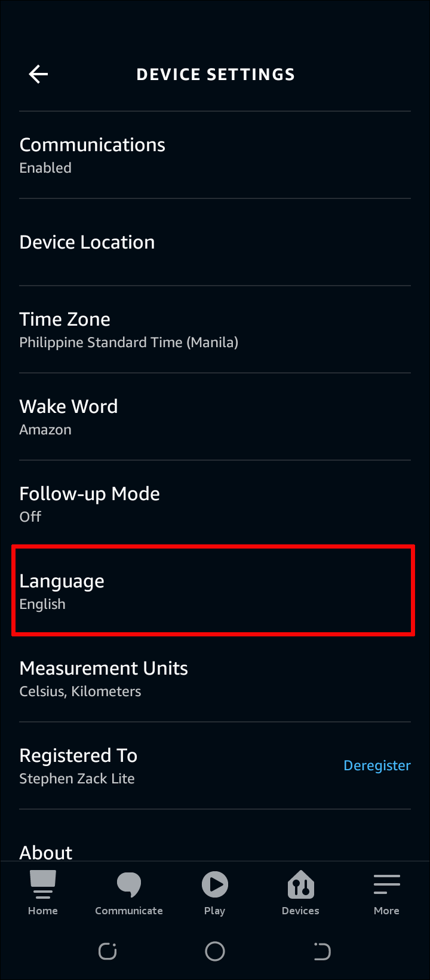Change Measurement Units

[104, 678]
